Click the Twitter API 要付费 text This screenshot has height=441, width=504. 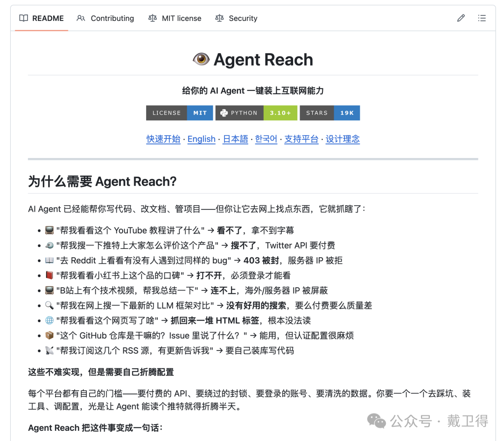[300, 245]
